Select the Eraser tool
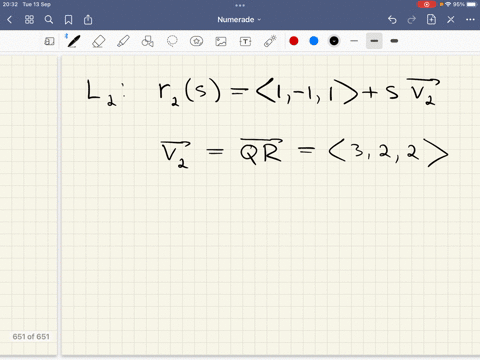This screenshot has height=360, width=480. (x=98, y=41)
